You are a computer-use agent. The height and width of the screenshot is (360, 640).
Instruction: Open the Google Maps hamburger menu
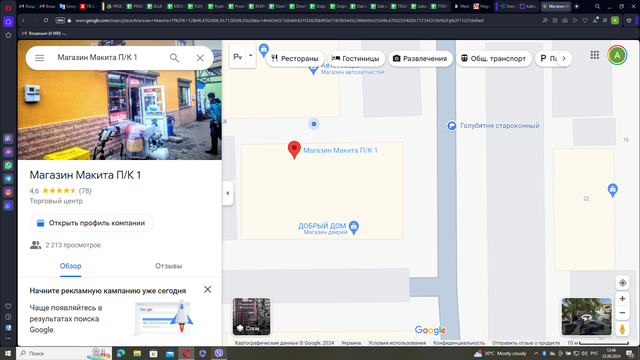coord(40,58)
